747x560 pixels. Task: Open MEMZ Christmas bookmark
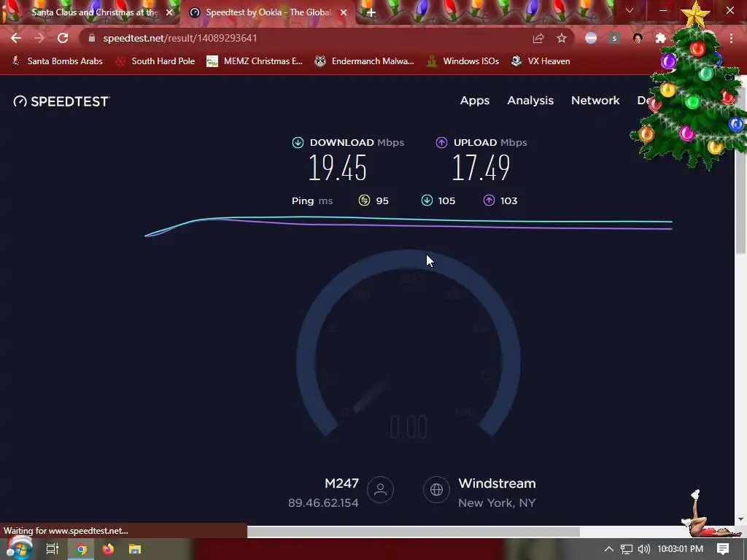(255, 61)
